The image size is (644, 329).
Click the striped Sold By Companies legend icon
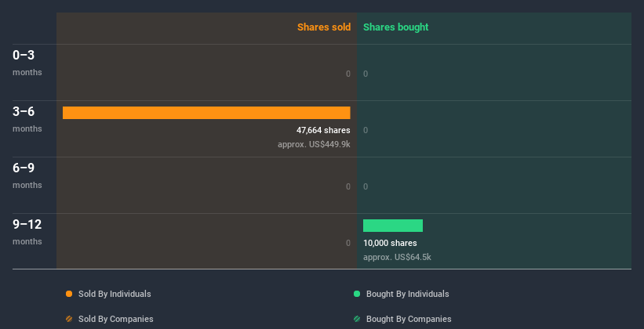coord(69,319)
